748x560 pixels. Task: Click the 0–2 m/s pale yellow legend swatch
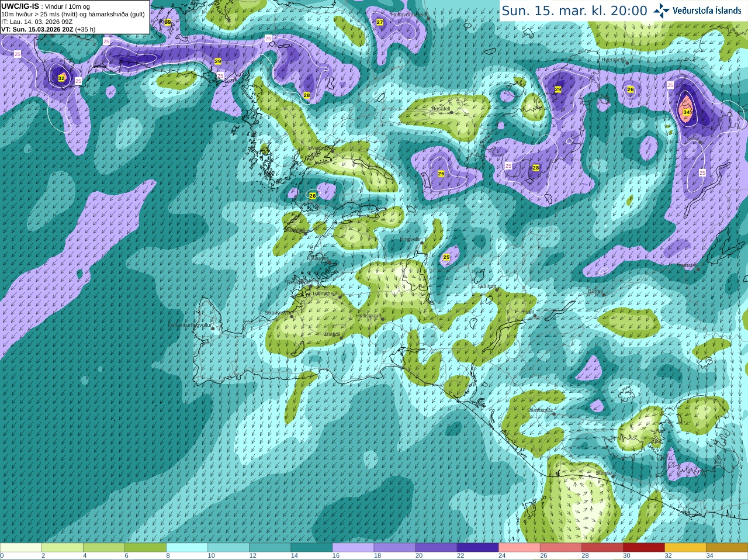(x=21, y=548)
